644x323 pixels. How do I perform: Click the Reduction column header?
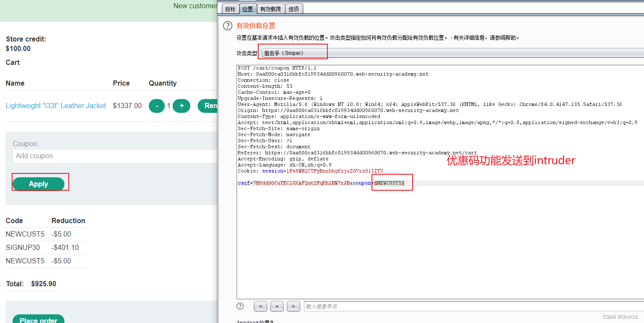pos(68,221)
